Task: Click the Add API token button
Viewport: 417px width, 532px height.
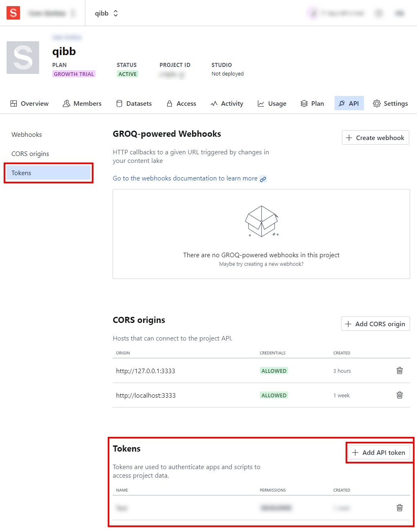Action: (379, 453)
